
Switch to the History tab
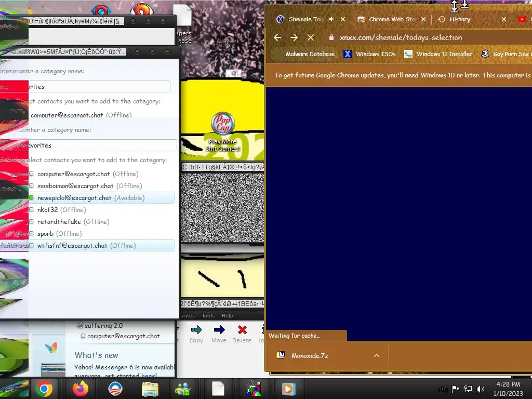[x=460, y=19]
